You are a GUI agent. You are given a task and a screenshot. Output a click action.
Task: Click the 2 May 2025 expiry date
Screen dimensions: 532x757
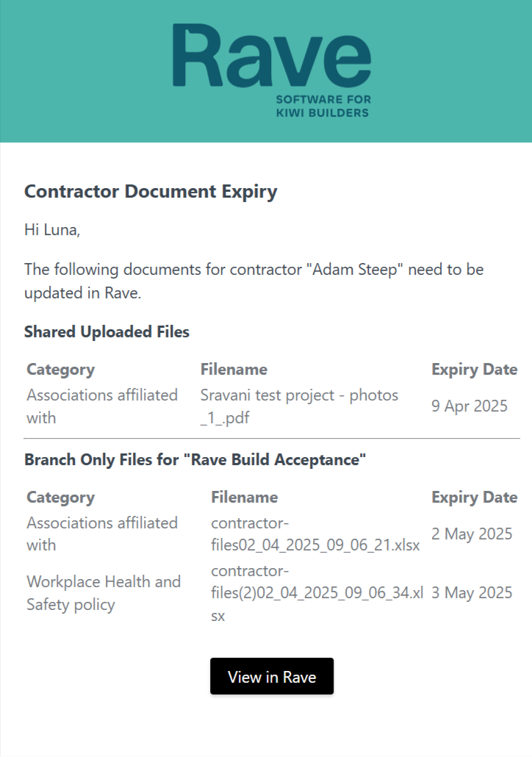point(471,534)
